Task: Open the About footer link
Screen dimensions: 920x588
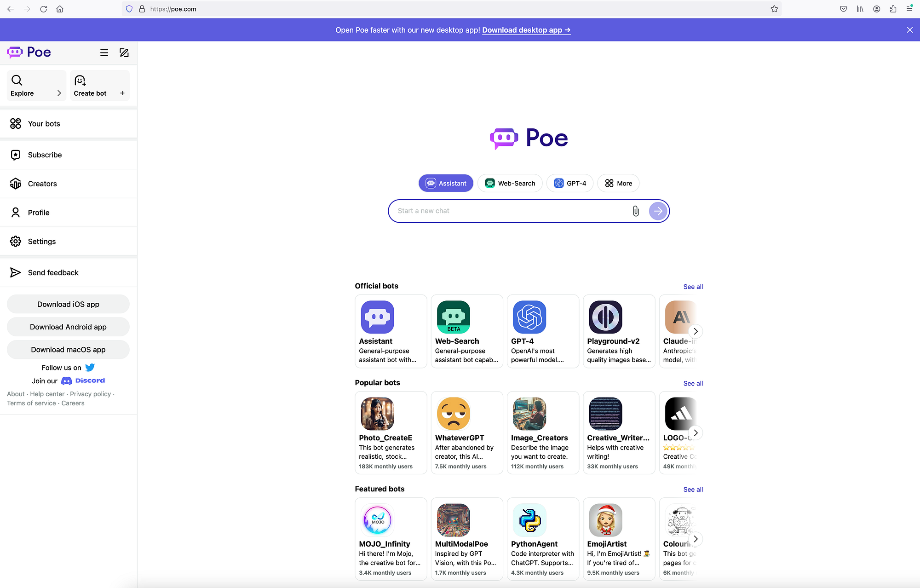Action: 16,394
